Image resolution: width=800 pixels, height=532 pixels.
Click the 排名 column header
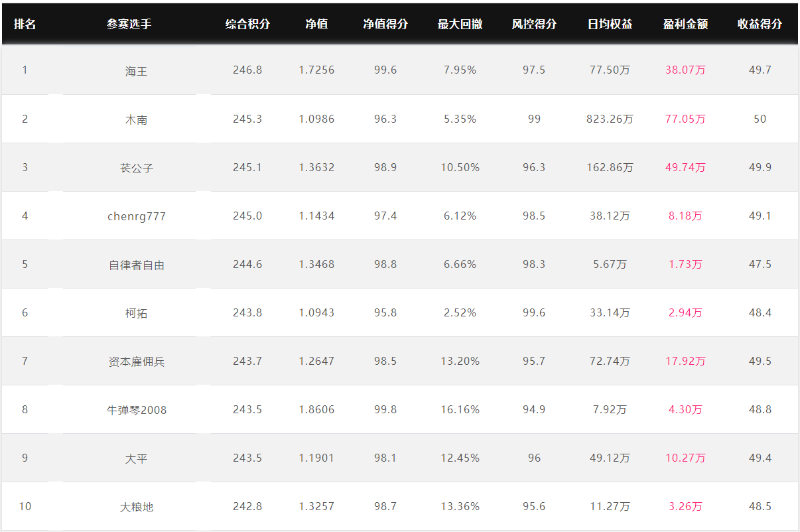click(x=25, y=24)
